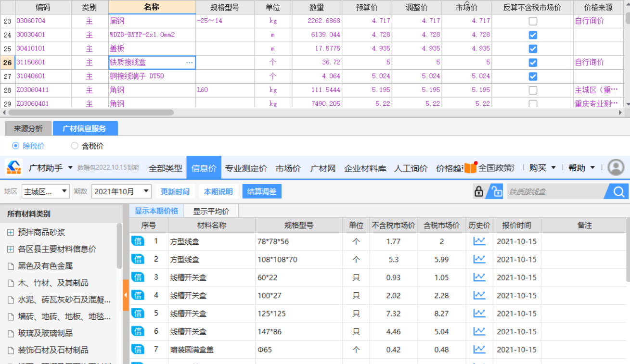
Task: Click the 信 badge on row 1
Action: tap(138, 241)
